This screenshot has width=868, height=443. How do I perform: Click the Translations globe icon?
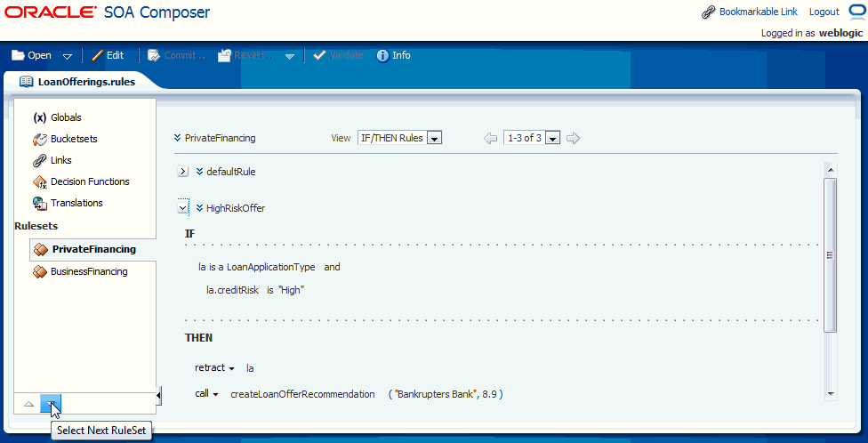(40, 203)
